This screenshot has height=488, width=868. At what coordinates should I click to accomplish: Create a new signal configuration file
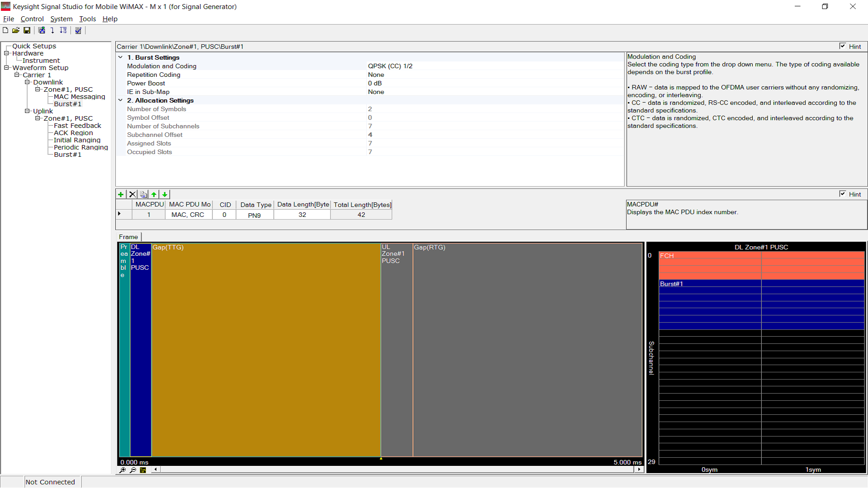[5, 30]
